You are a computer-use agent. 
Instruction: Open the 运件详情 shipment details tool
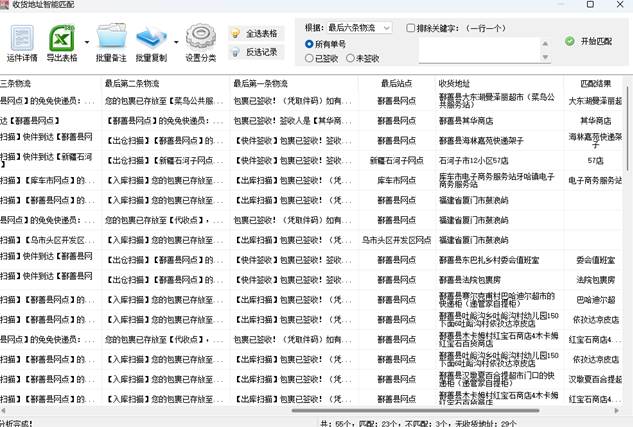(x=22, y=44)
